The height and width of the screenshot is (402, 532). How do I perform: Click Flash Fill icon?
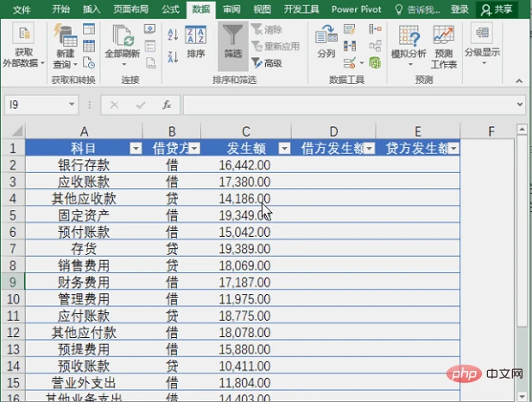click(350, 29)
